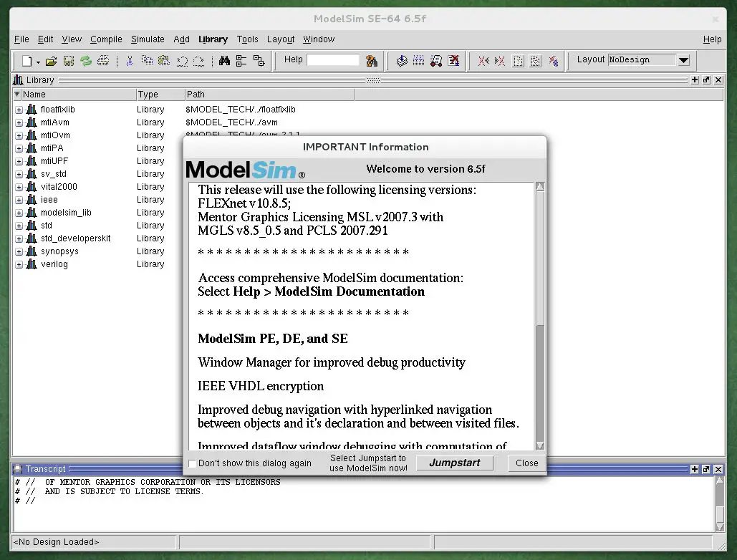The width and height of the screenshot is (737, 560).
Task: Open the Window menu
Action: [319, 39]
